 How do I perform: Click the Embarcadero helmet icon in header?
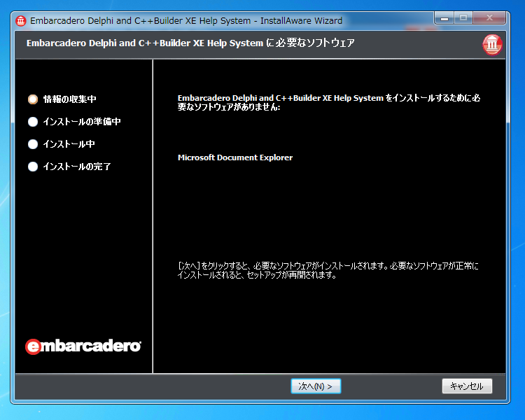[492, 45]
